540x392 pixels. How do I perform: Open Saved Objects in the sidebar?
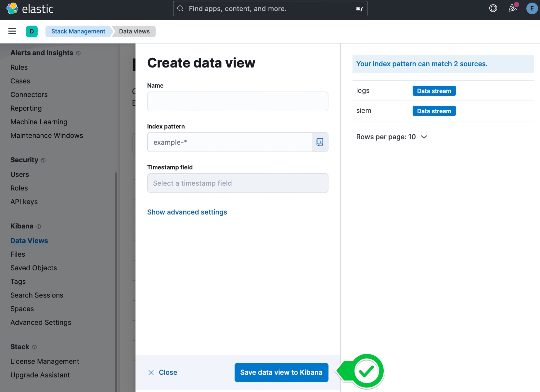point(33,268)
